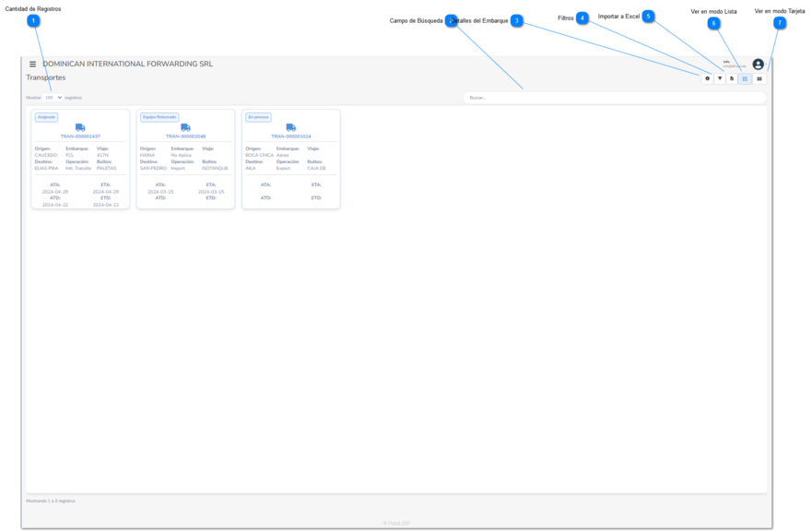Select the FCL embarque value

[69, 155]
